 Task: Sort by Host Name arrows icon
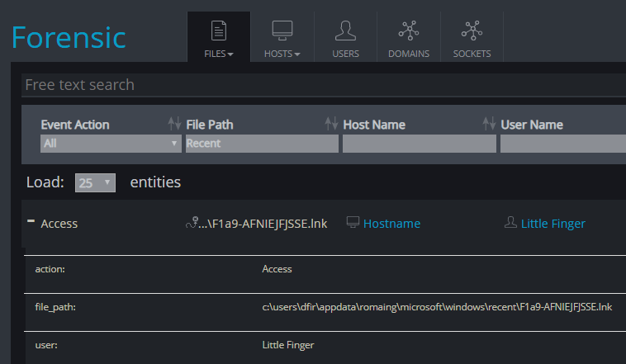coord(489,124)
